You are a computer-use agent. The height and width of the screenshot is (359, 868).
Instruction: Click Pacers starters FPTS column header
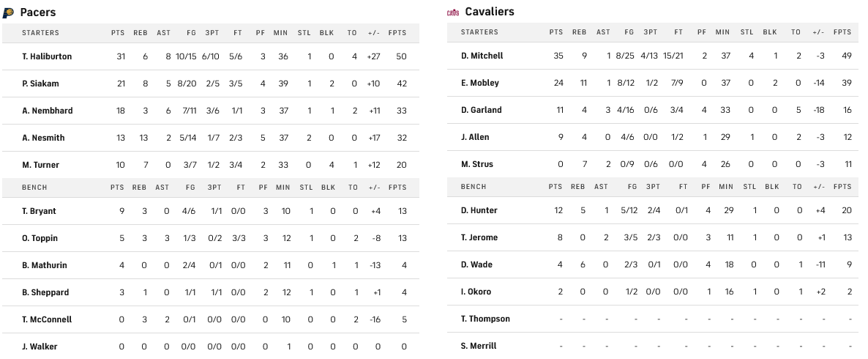point(400,33)
